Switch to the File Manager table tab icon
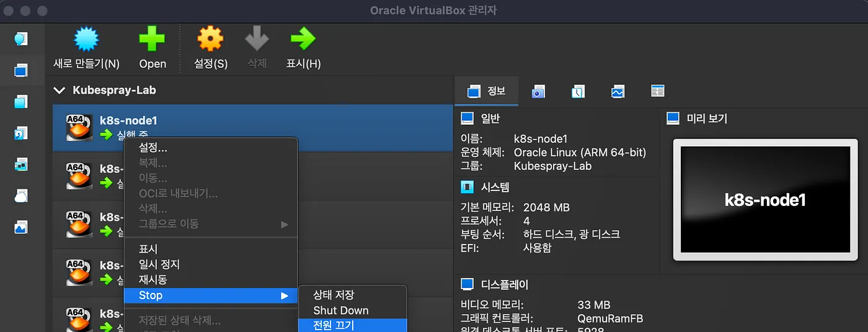The height and width of the screenshot is (332, 868). tap(658, 91)
